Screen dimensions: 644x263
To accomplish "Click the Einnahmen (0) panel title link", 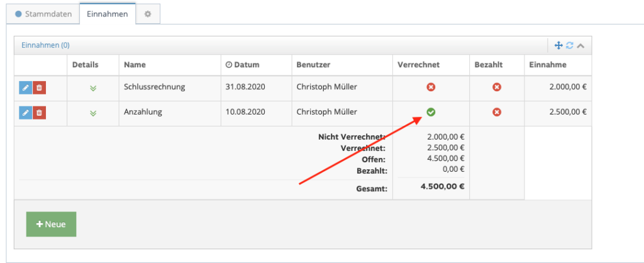I will point(45,45).
